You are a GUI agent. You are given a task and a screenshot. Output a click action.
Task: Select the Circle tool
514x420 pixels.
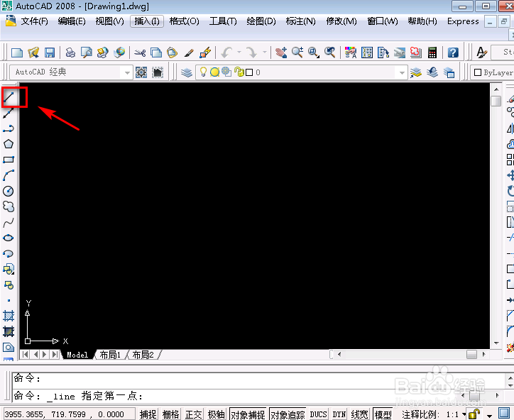point(9,191)
